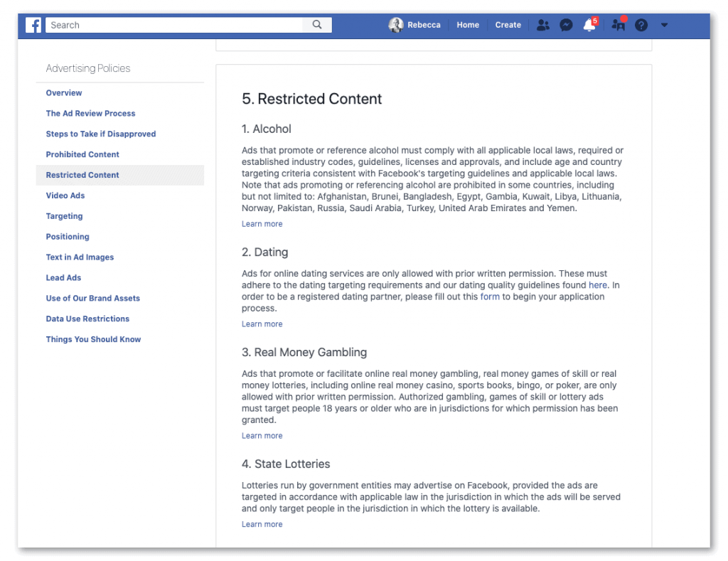
Task: Click the Facebook logo icon
Action: (x=33, y=25)
